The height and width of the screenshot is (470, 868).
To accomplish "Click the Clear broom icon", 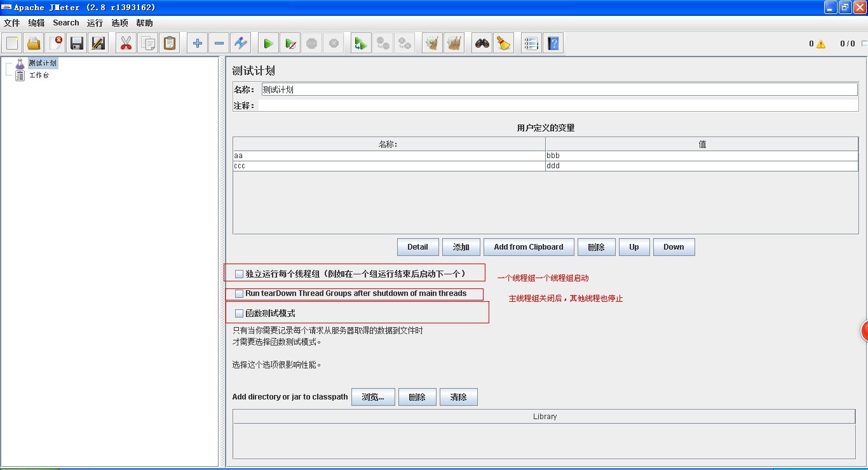I will click(x=432, y=43).
